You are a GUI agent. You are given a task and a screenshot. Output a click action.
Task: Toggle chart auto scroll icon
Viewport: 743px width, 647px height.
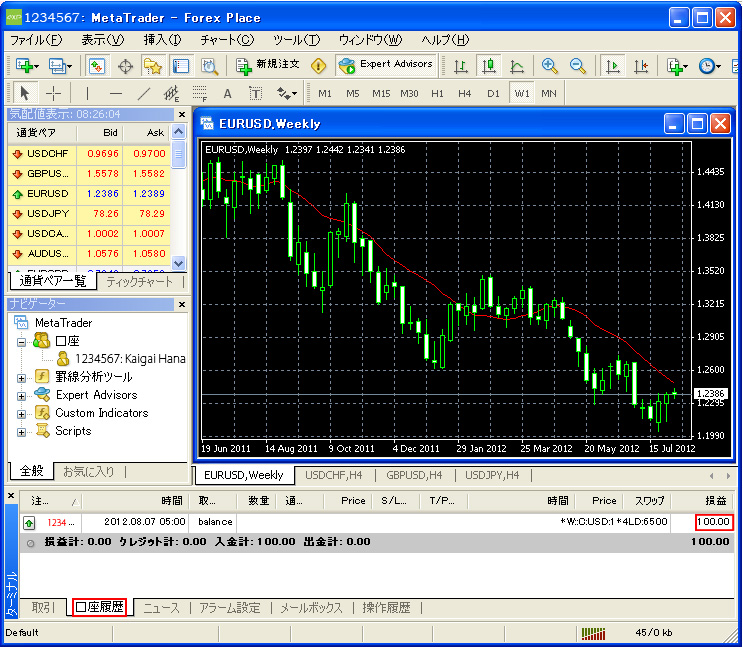tap(612, 66)
